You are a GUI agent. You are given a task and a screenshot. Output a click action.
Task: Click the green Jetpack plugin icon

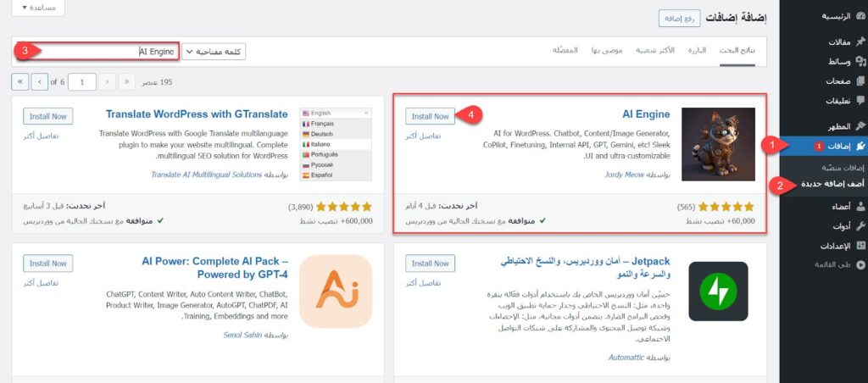pyautogui.click(x=718, y=291)
